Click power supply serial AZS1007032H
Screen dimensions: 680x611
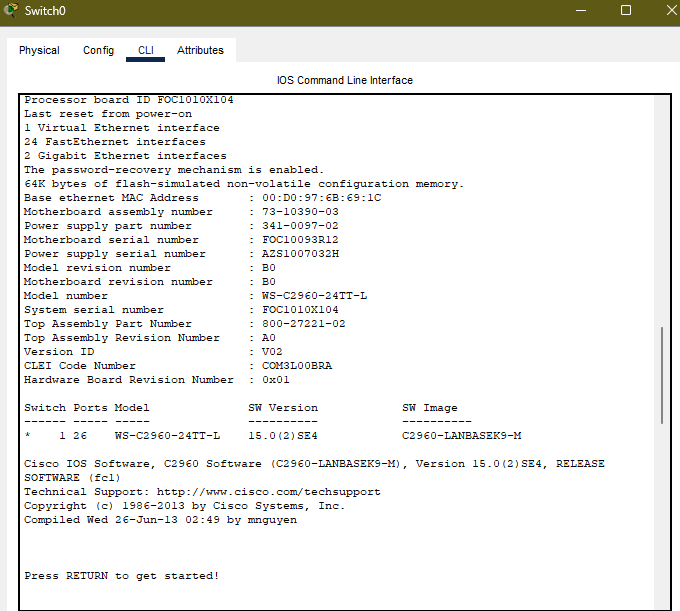(300, 254)
